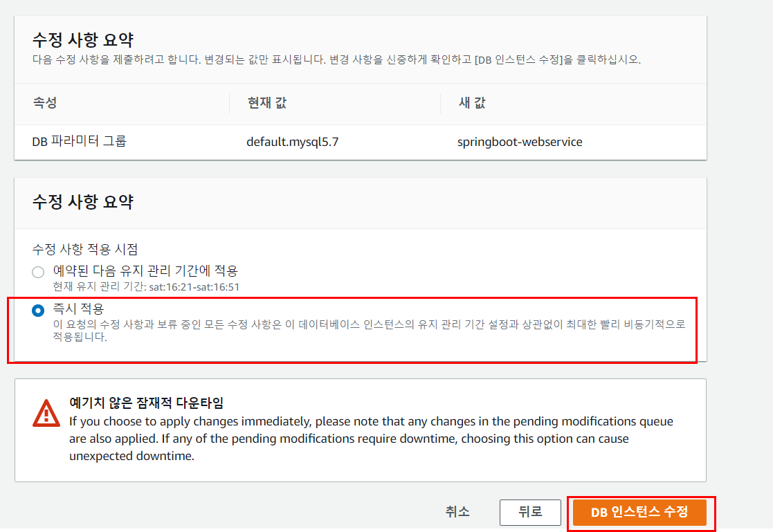773x532 pixels.
Task: Click the 'default.mysql5.7' current value
Action: pyautogui.click(x=292, y=142)
